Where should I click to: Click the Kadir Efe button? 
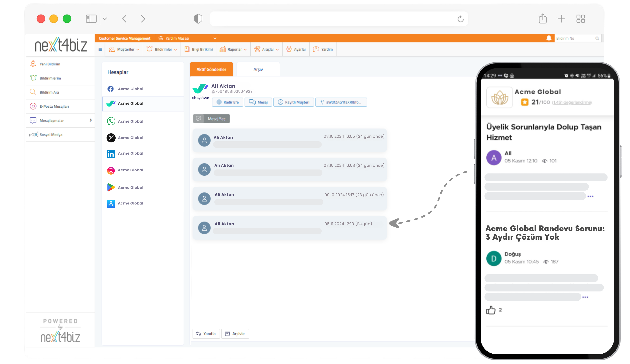pos(227,102)
